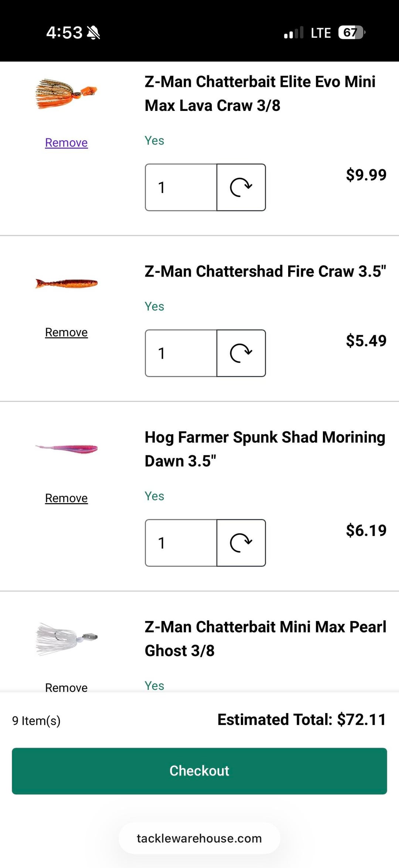Open the white Pearl Ghost chatterbait image
Image resolution: width=399 pixels, height=868 pixels.
pos(66,639)
